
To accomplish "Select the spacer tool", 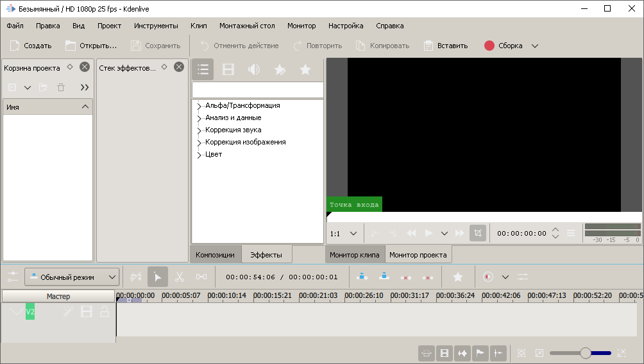I will pyautogui.click(x=201, y=277).
